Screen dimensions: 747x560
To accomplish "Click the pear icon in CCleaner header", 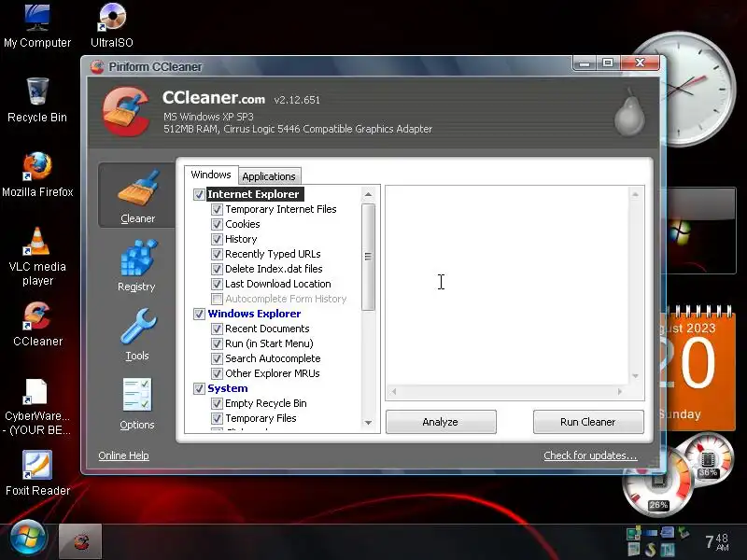I will (629, 113).
